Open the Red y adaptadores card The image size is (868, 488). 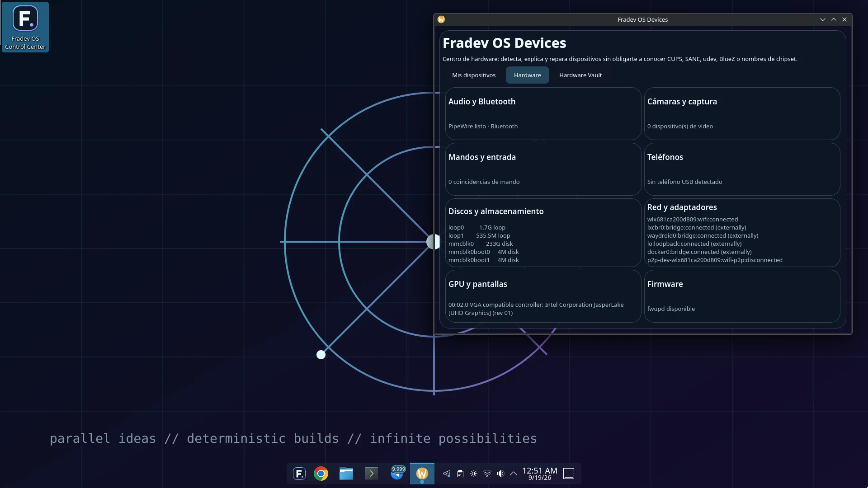(742, 233)
